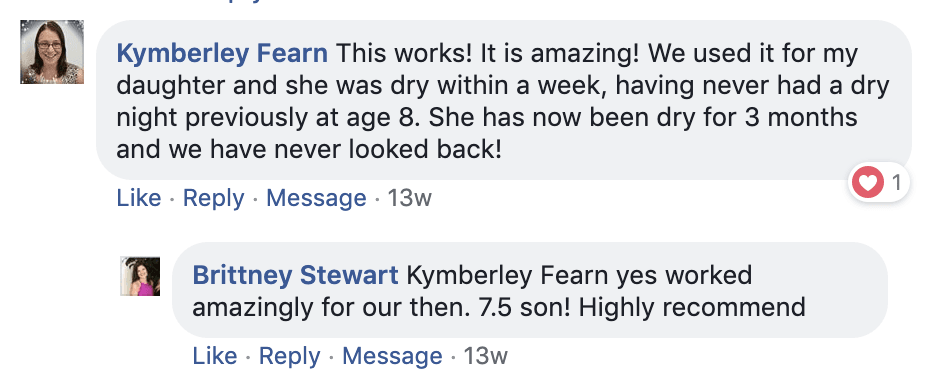Open Kymberley Fearn's profile from comment author name

(x=222, y=54)
